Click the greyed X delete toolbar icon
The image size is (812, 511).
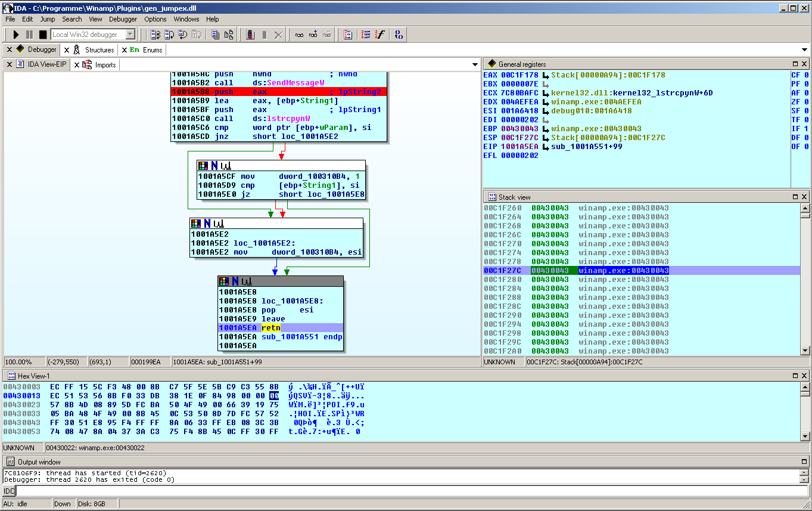(x=278, y=35)
